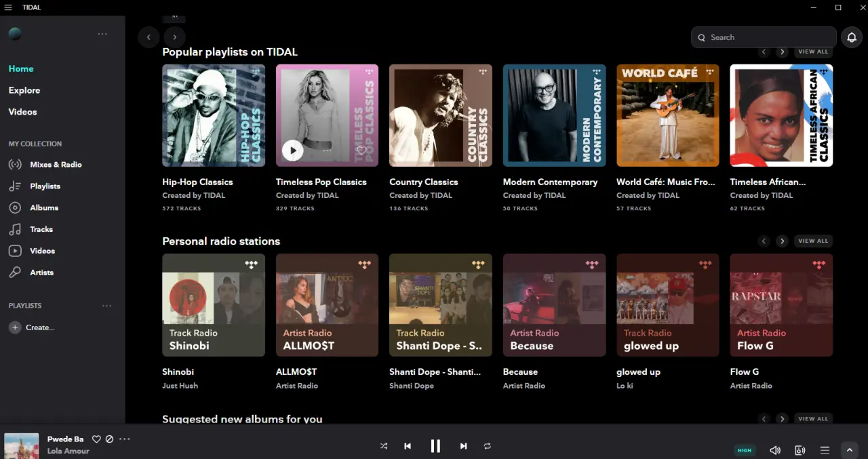This screenshot has width=868, height=459.
Task: Open the Videos page in main navigation
Action: (x=23, y=112)
